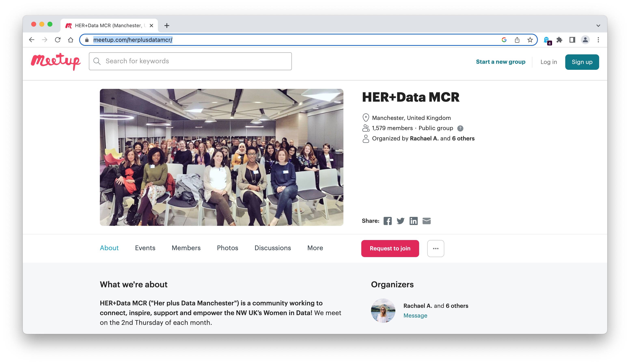Click the bookmark/save icon in browser bar
This screenshot has height=364, width=630.
point(530,39)
